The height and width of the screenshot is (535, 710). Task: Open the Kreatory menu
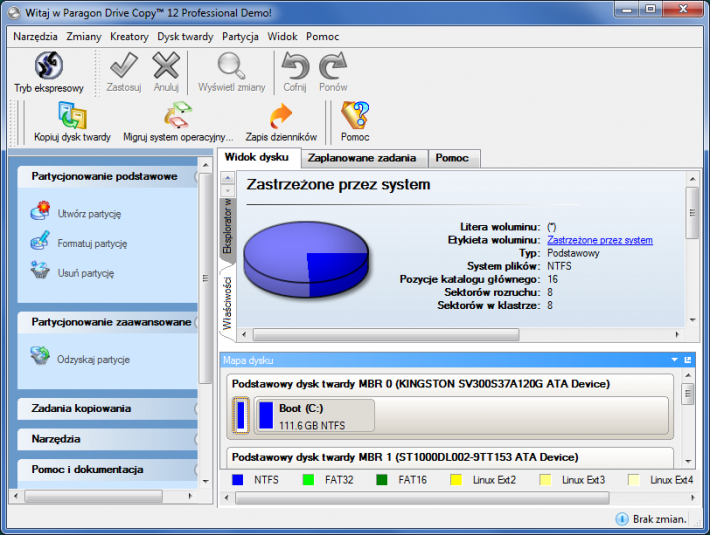click(130, 37)
